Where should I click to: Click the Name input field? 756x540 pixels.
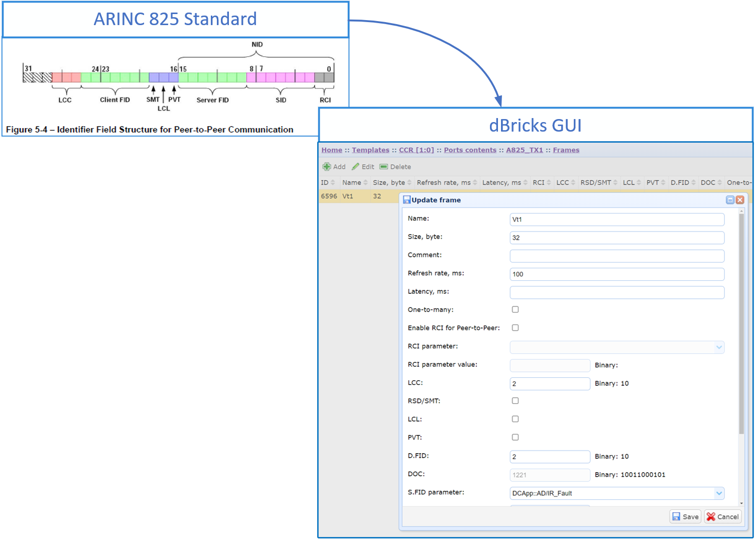pyautogui.click(x=617, y=220)
